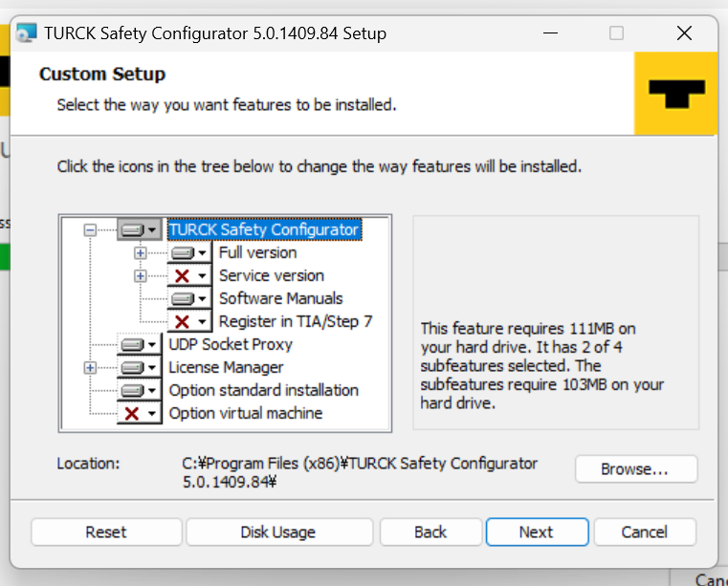
Task: Proceed with the Next button
Action: coord(537,532)
